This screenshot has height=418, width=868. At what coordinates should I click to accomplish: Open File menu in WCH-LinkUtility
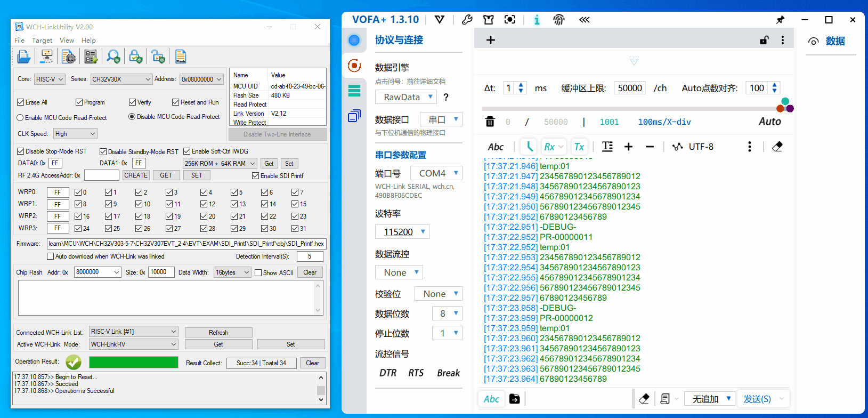(x=19, y=41)
